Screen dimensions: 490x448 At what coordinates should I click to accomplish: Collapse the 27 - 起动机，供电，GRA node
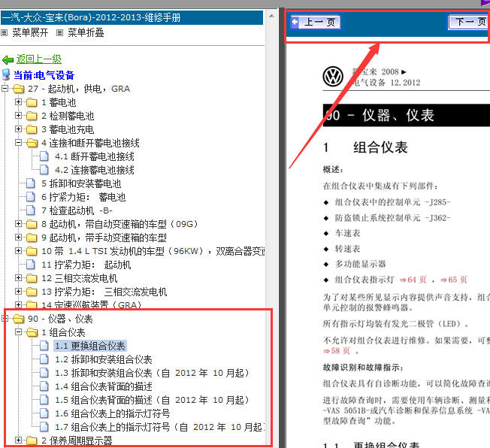tap(5, 89)
